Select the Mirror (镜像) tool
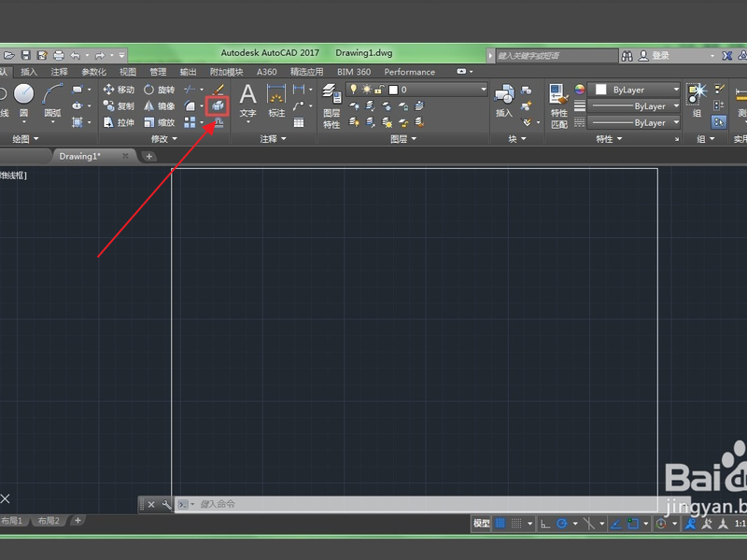Screen dimensions: 747x560 [x=159, y=105]
